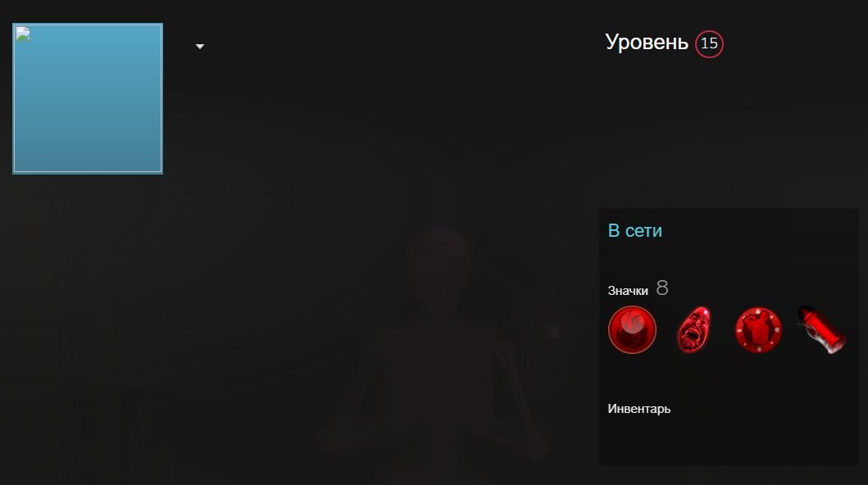Click empty panel space below Инвентарь
The width and height of the screenshot is (868, 485).
729,441
